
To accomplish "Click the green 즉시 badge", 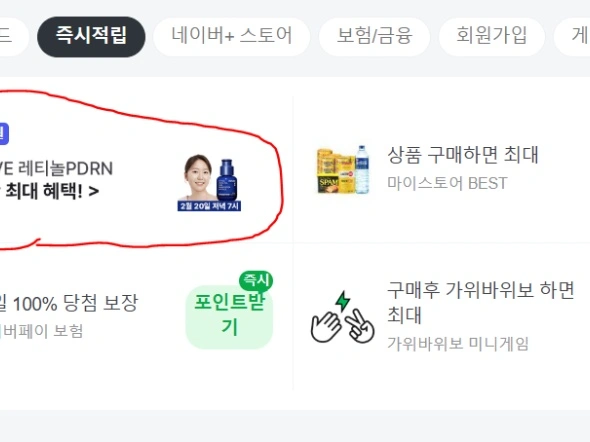I will [256, 280].
